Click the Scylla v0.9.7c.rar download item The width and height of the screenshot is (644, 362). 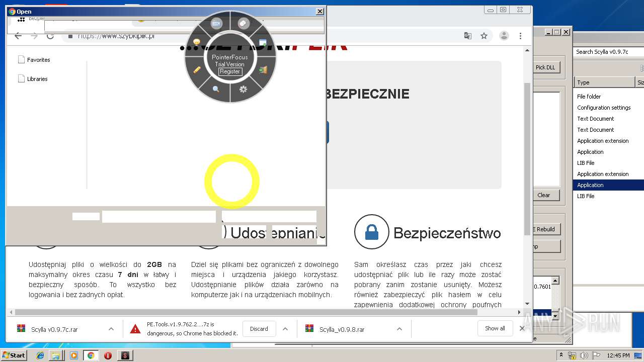coord(54,329)
